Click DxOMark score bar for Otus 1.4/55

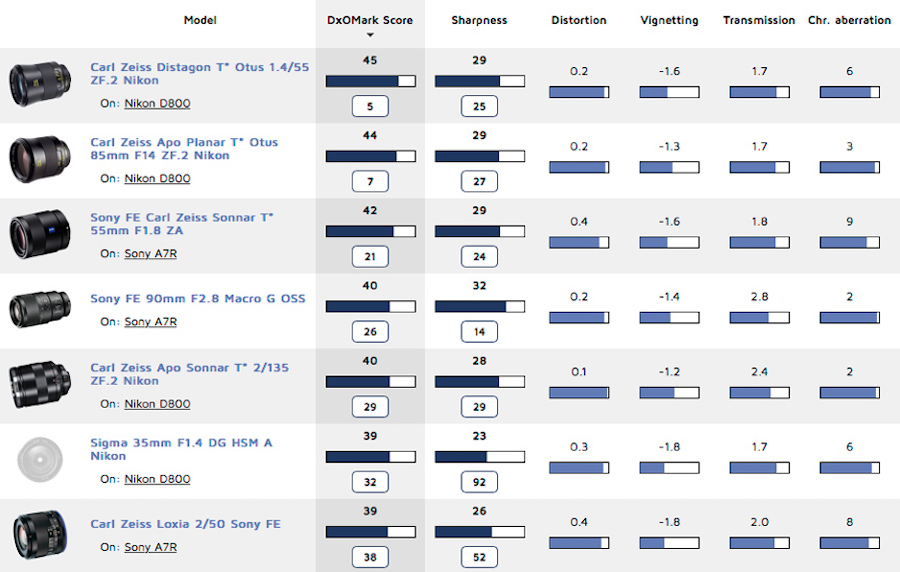click(370, 81)
